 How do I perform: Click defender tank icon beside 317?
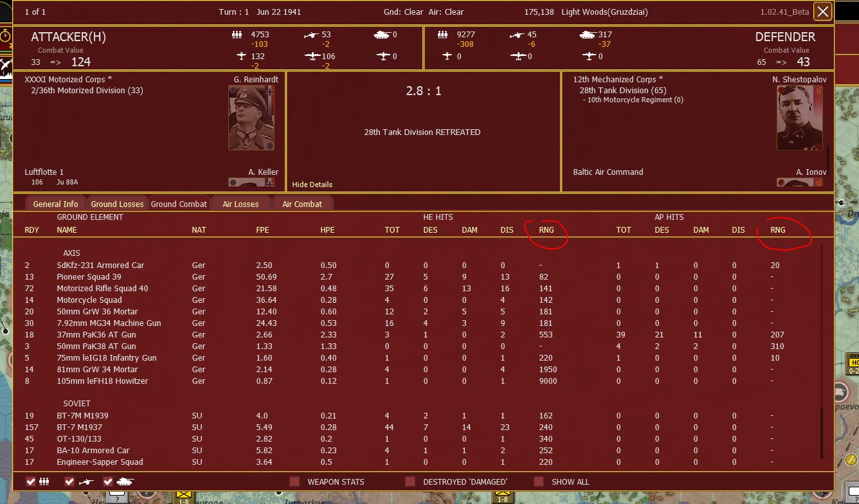point(587,35)
